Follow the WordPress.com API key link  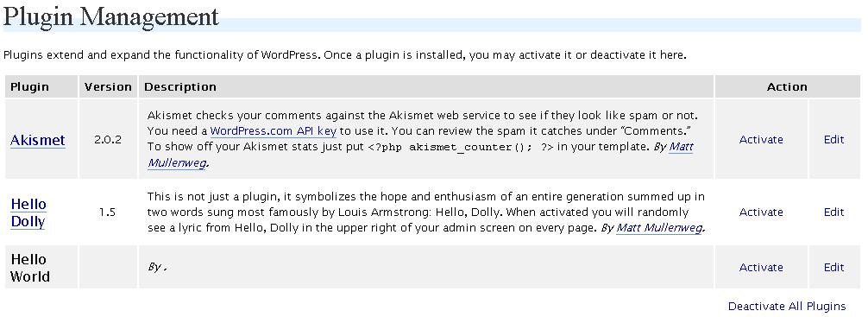[x=274, y=132]
